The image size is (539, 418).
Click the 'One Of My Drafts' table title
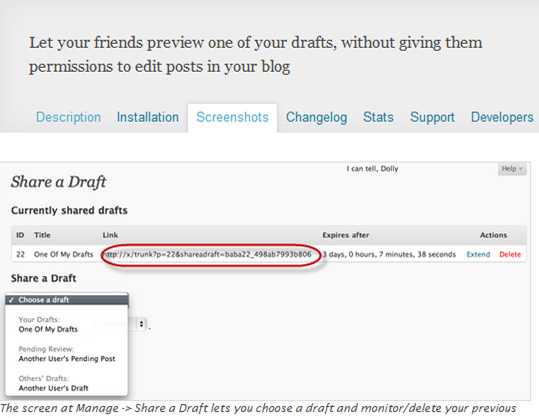[x=64, y=254]
